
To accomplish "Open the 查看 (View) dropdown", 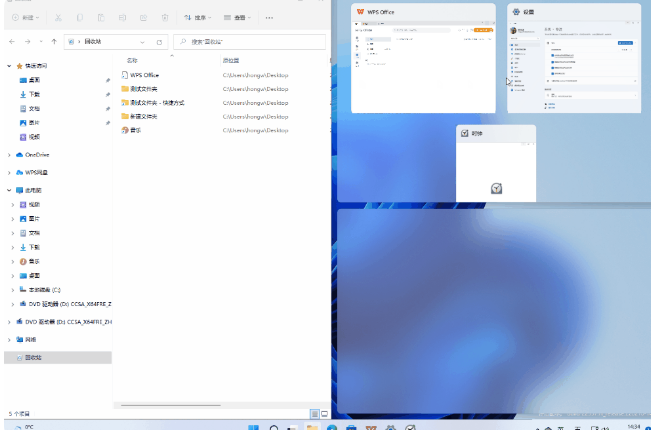I will [238, 18].
